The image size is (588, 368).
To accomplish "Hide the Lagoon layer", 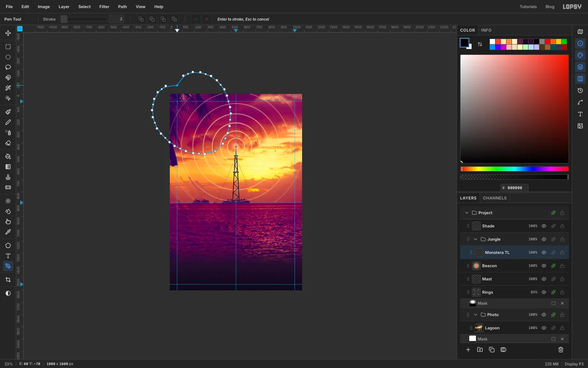I will coord(544,328).
